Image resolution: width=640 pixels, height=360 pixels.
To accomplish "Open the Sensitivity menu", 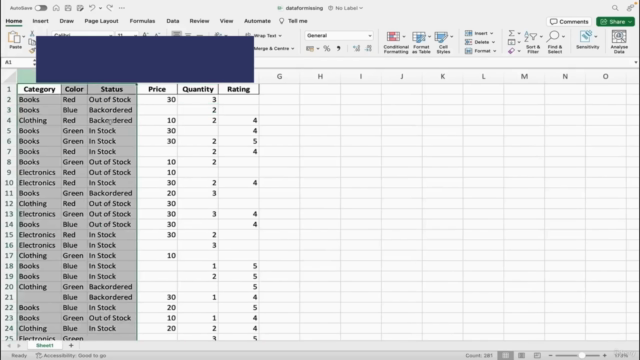I will [x=587, y=40].
